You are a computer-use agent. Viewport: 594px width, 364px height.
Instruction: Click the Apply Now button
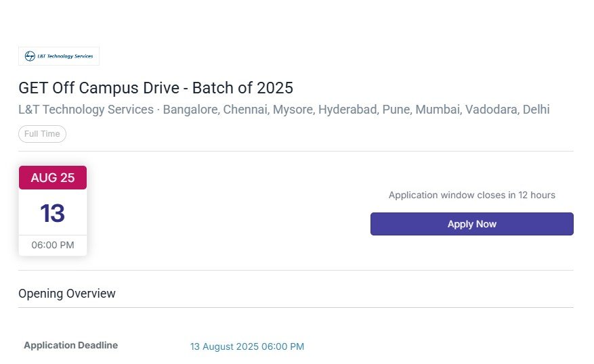[x=471, y=224]
